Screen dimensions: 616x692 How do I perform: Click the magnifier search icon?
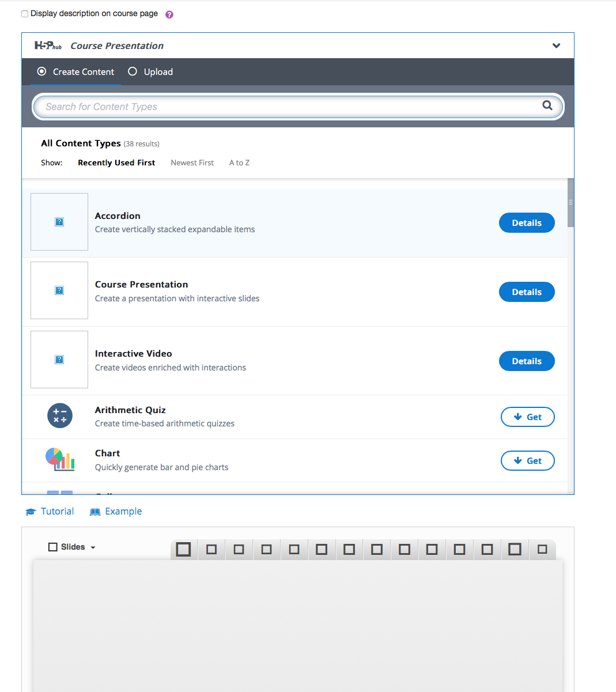[547, 105]
